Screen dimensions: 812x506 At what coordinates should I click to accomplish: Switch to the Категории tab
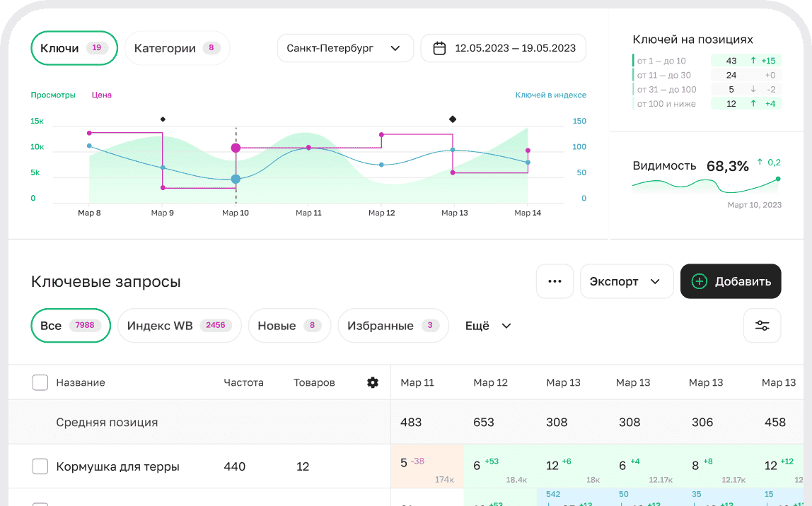point(176,49)
